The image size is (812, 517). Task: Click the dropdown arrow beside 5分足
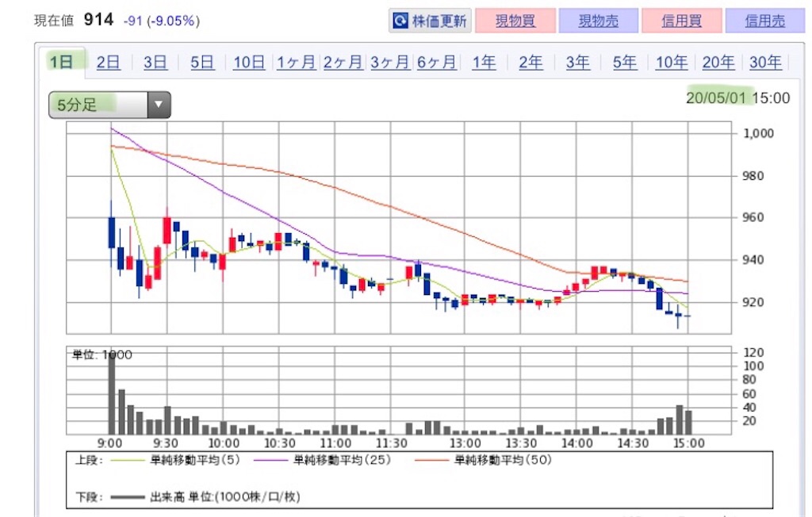coord(159,105)
